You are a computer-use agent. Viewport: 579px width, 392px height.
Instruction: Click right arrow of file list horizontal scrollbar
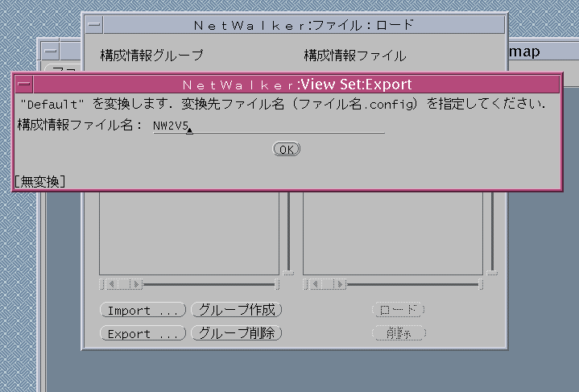(339, 284)
